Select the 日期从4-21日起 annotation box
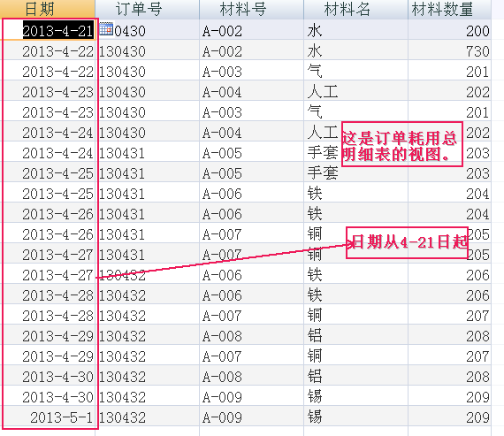Image resolution: width=504 pixels, height=436 pixels. point(407,242)
